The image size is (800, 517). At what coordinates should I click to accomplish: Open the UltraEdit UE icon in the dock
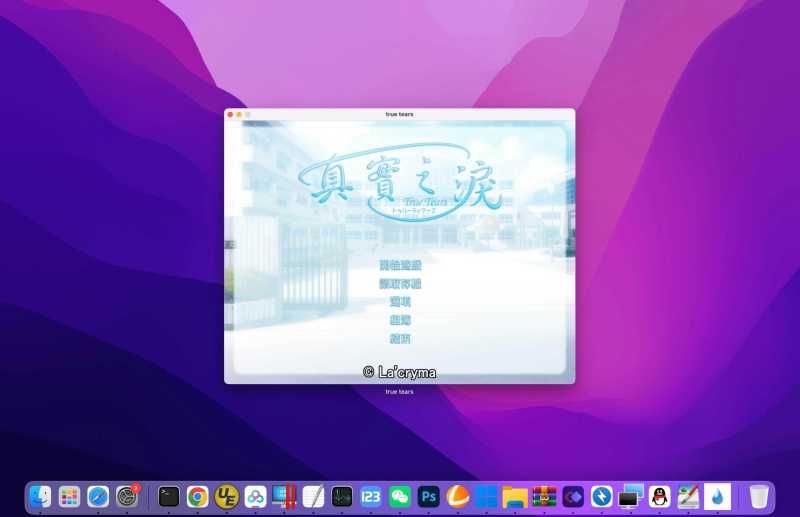[226, 497]
